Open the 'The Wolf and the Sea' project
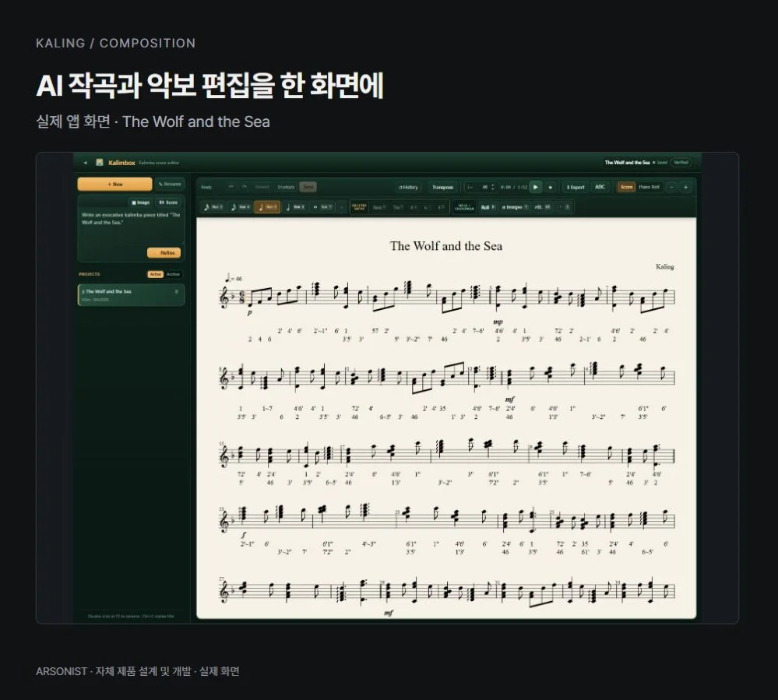This screenshot has height=700, width=778. pos(131,294)
